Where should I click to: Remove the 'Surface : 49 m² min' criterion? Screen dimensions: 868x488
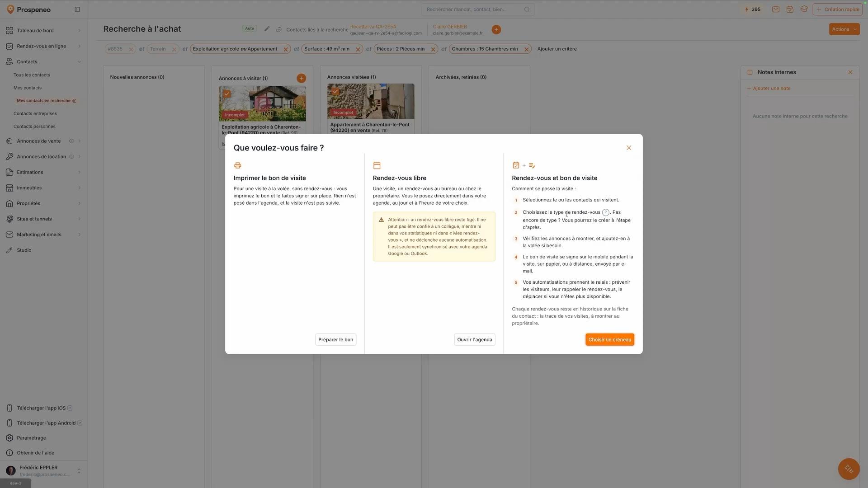click(x=358, y=49)
